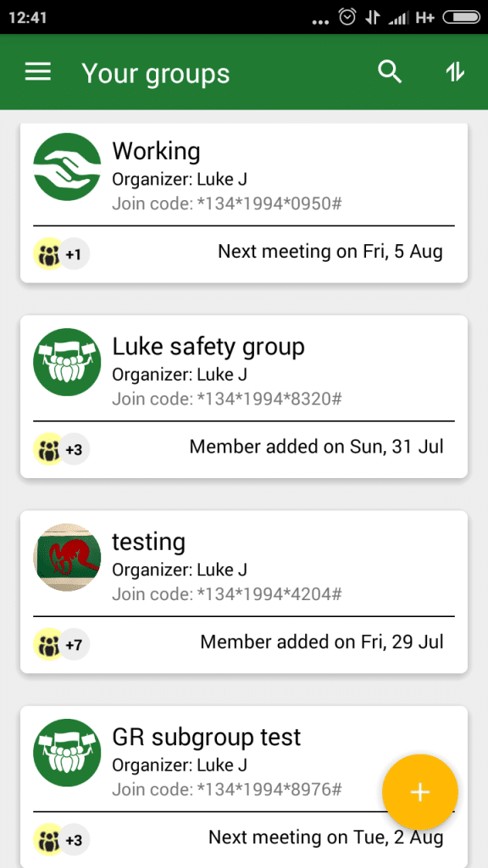Select the Working group handshake avatar
The height and width of the screenshot is (868, 488).
(x=67, y=167)
